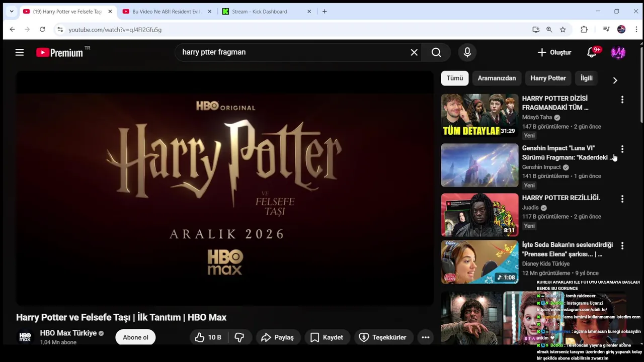
Task: Click the Paylaş share button
Action: (277, 337)
